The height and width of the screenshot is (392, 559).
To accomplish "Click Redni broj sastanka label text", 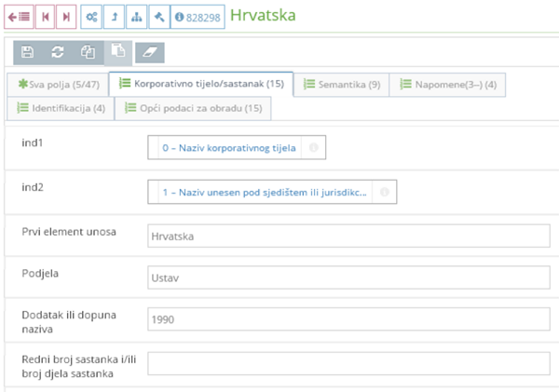I will coord(79,366).
